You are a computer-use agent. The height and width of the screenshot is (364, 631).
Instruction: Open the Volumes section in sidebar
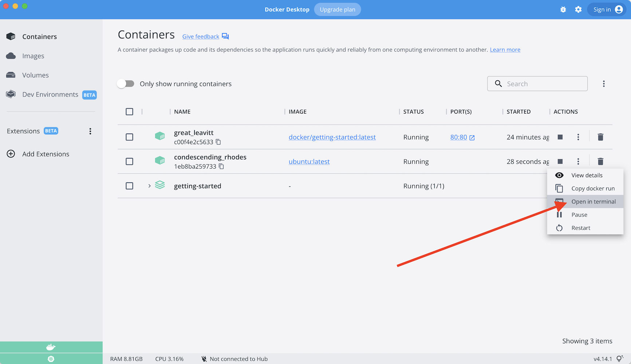tap(35, 75)
